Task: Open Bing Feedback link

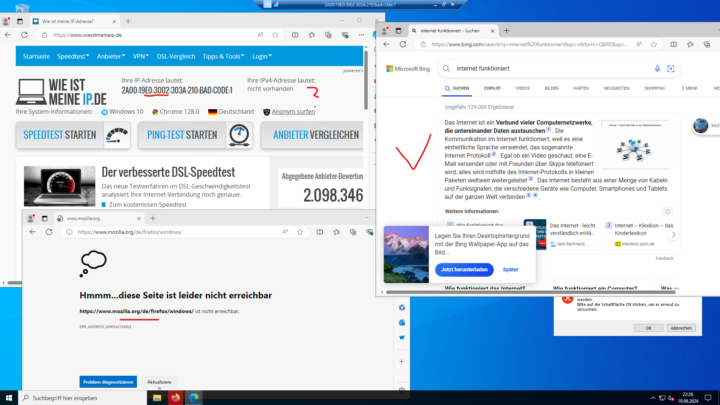Action: tap(664, 259)
